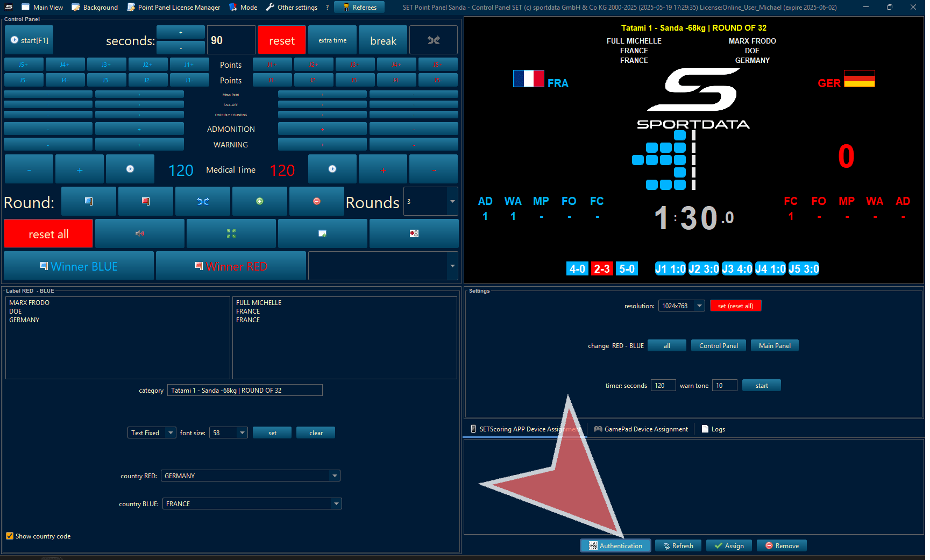The height and width of the screenshot is (560, 930).
Task: Start blue medical time play icon
Action: [130, 169]
